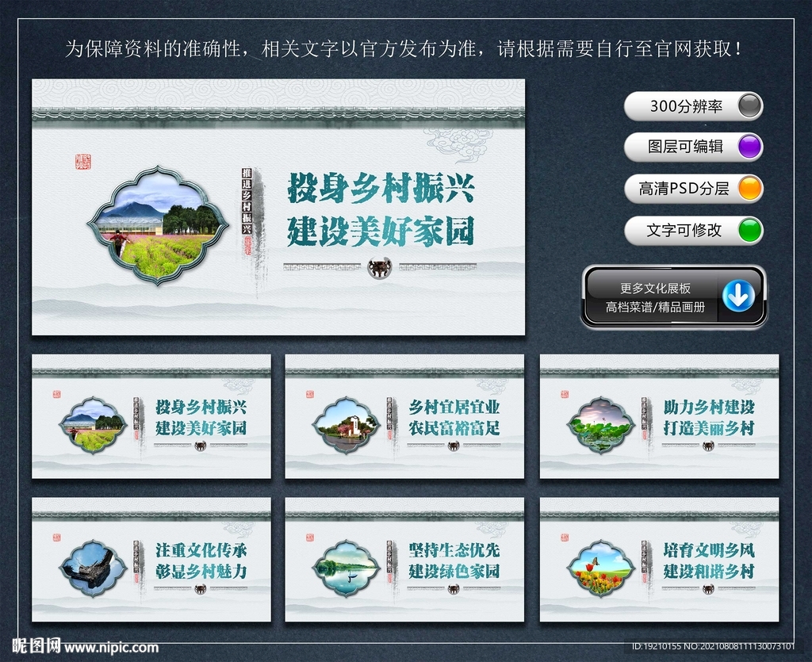Click the roof eave photo in 注重文化传承 card

point(94,568)
